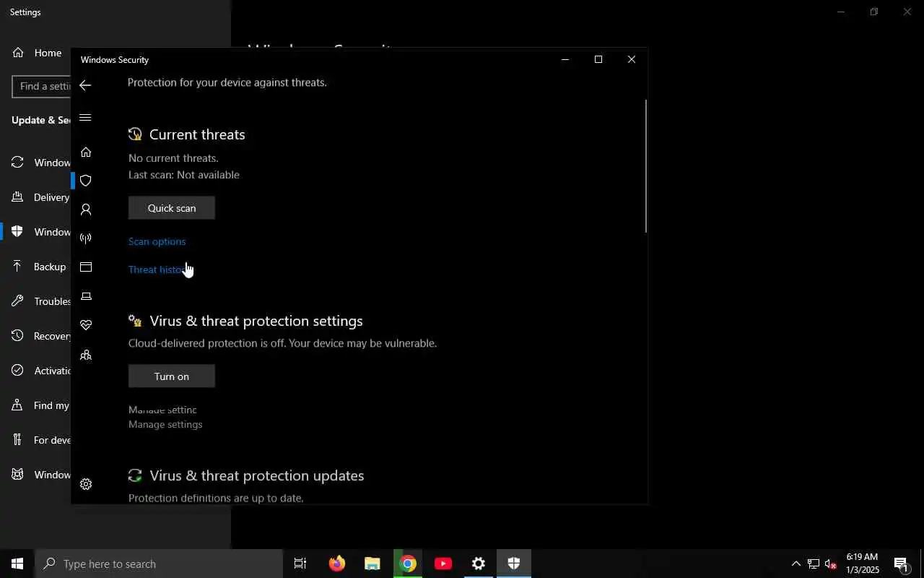Open Windows Insider Program in Settings sidebar
Image resolution: width=924 pixels, height=578 pixels.
(36, 475)
